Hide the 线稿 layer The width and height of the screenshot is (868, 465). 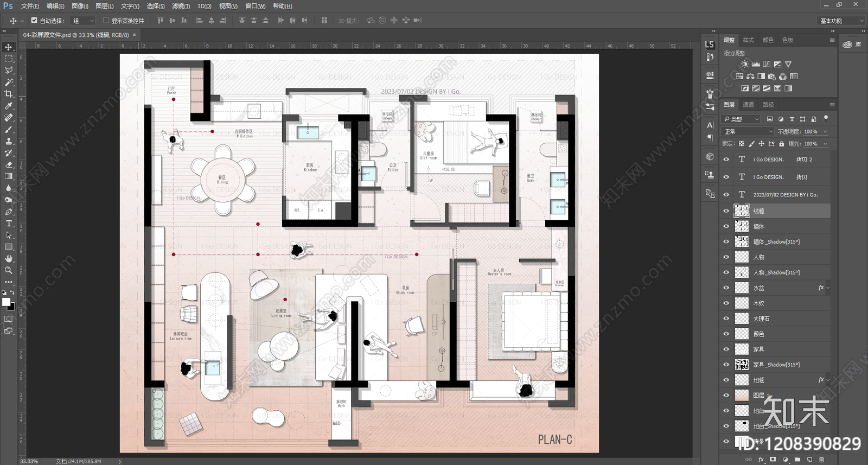coord(726,211)
